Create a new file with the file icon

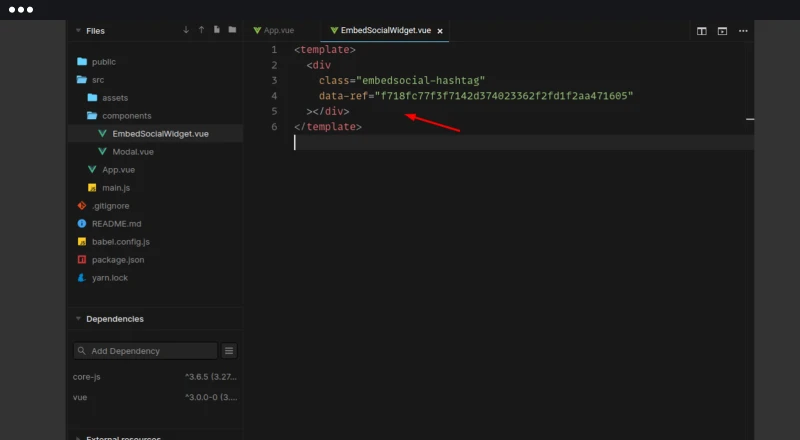point(217,30)
